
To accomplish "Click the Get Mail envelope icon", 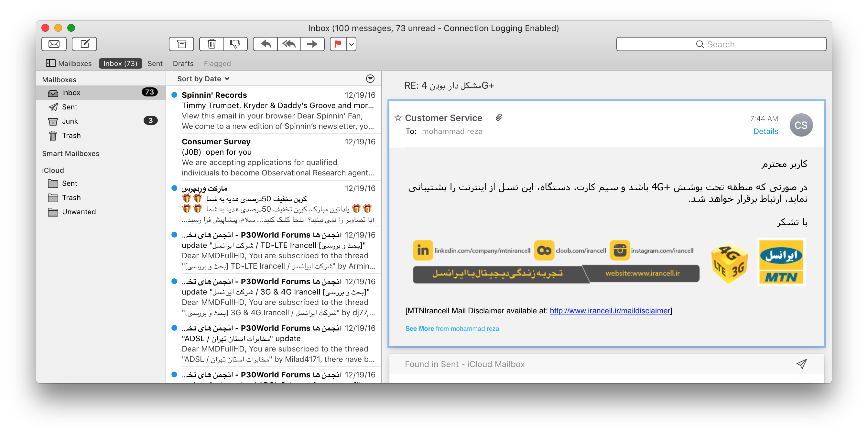I will [x=54, y=44].
